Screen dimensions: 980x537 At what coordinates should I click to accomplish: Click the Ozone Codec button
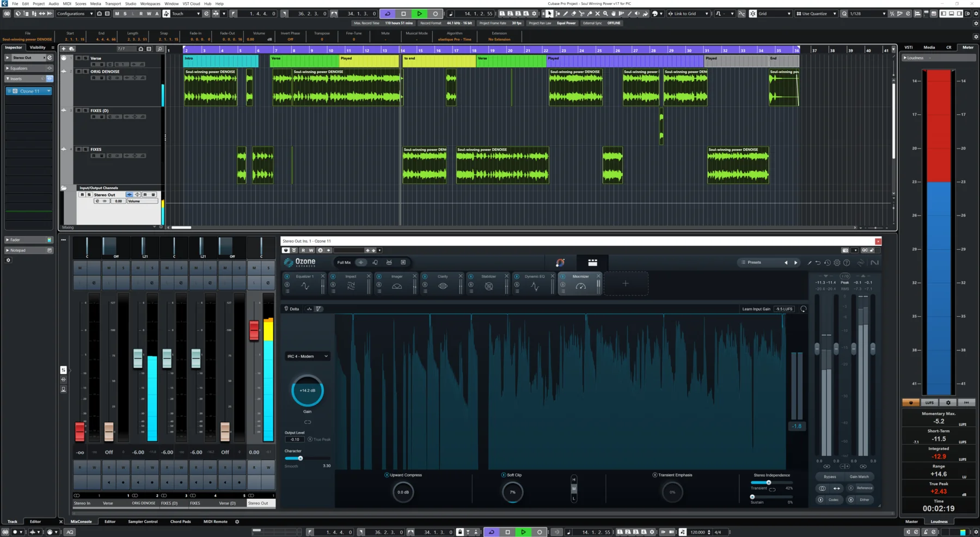coord(830,499)
